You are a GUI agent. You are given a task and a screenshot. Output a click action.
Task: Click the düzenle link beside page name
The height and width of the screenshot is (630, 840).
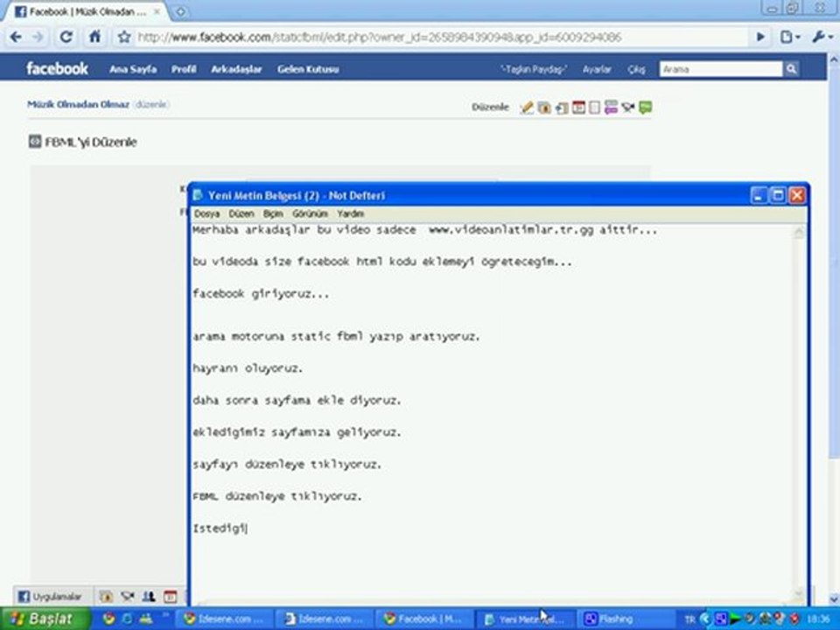pos(151,104)
